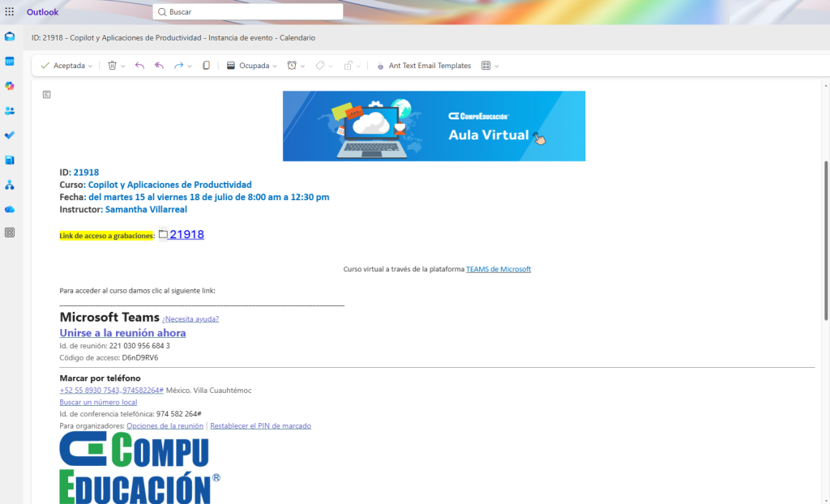Switch to the Calendar view icon

coord(10,61)
